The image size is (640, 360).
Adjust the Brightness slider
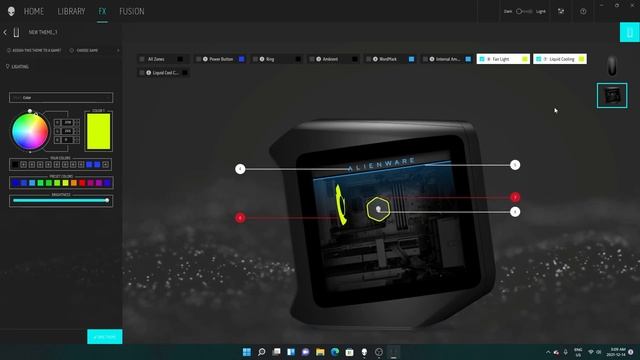point(60,200)
